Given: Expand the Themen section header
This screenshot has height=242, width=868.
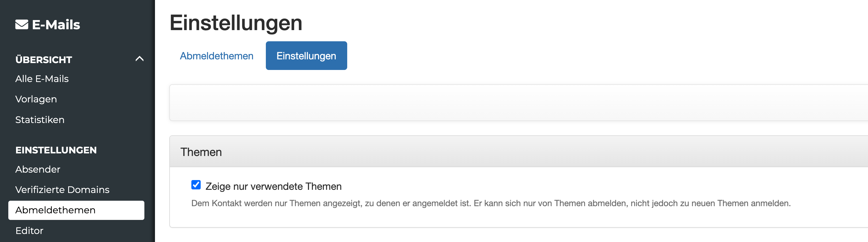Looking at the screenshot, I should (x=201, y=152).
